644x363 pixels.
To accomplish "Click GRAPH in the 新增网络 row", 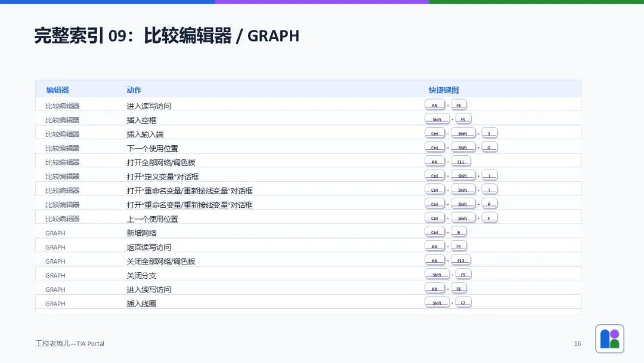I will coord(55,233).
